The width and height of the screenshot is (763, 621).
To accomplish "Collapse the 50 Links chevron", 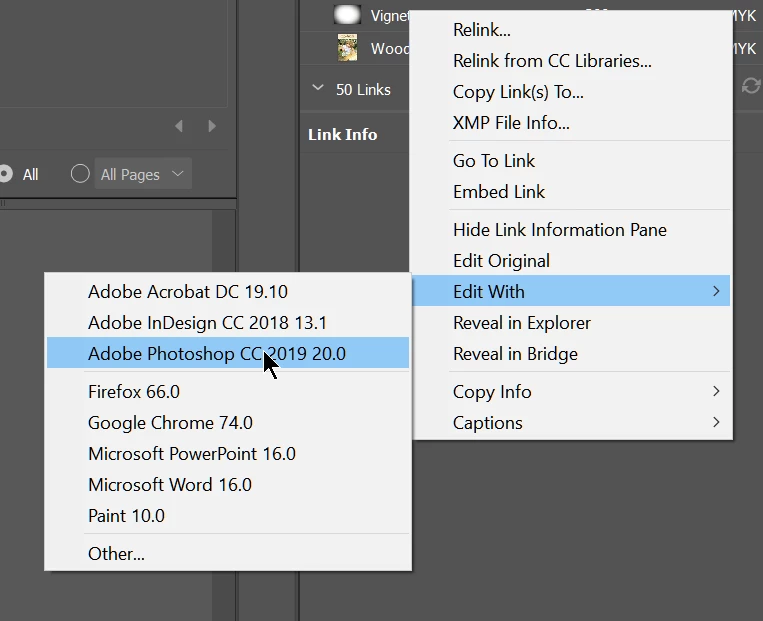I will click(318, 88).
